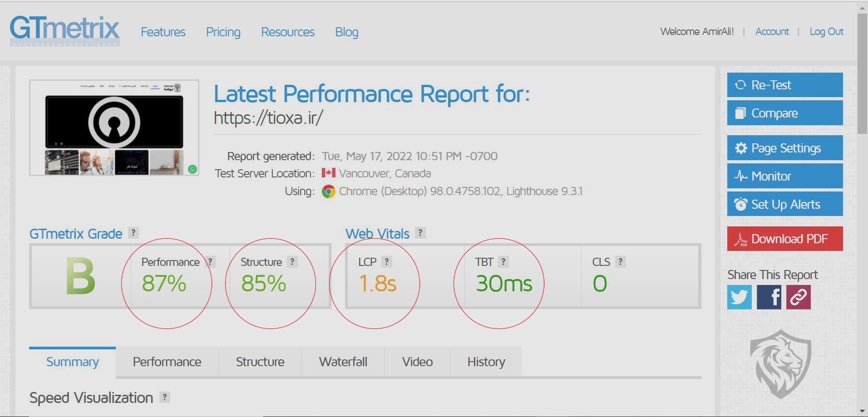The width and height of the screenshot is (868, 417).
Task: Click the tioxa.ir page screenshot thumbnail
Action: click(114, 128)
